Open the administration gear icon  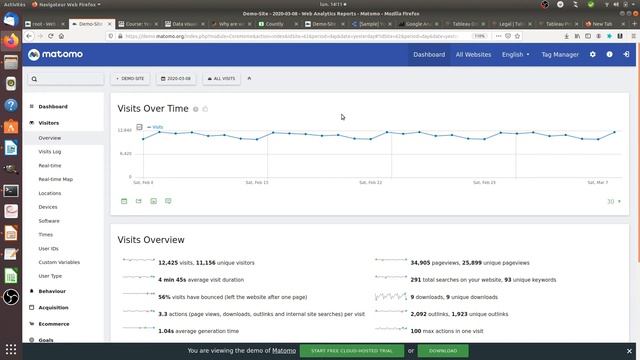(x=593, y=54)
